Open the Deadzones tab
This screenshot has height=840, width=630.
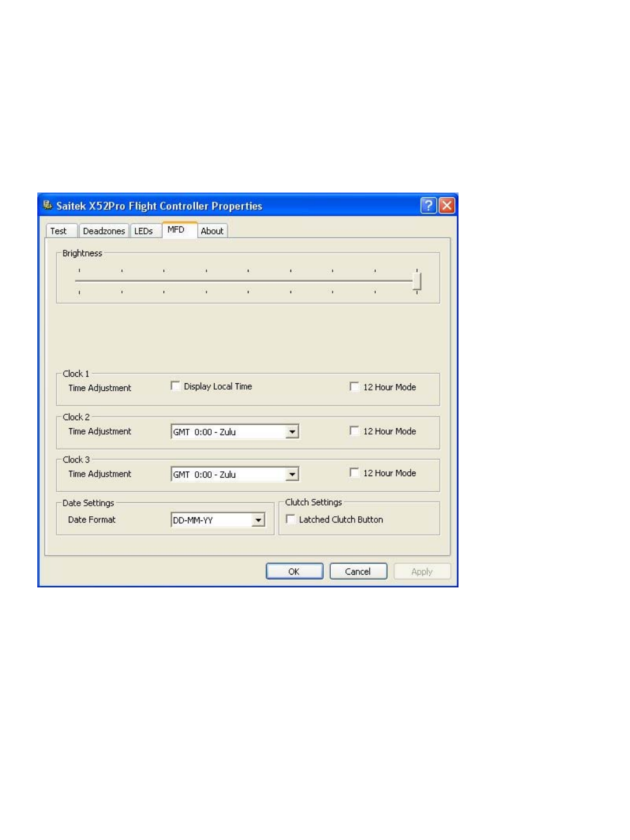pyautogui.click(x=104, y=231)
